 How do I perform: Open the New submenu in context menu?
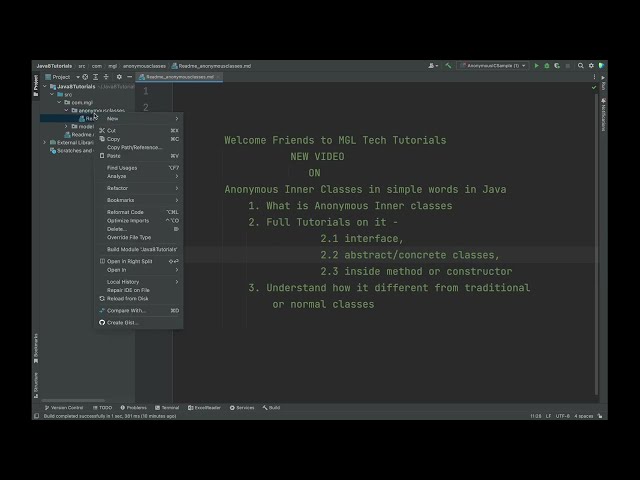click(x=139, y=119)
